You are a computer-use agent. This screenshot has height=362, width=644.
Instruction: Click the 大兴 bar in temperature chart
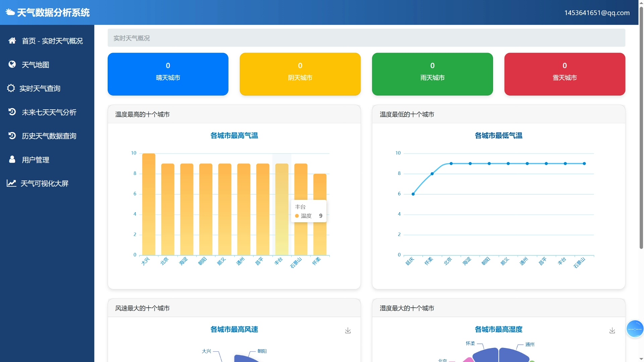click(149, 204)
